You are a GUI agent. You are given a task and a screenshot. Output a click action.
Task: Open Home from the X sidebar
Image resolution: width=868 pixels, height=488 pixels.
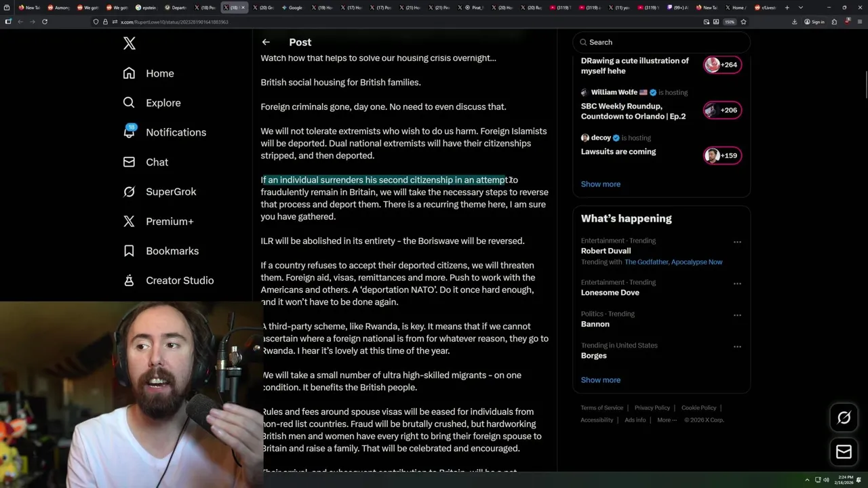pyautogui.click(x=149, y=73)
